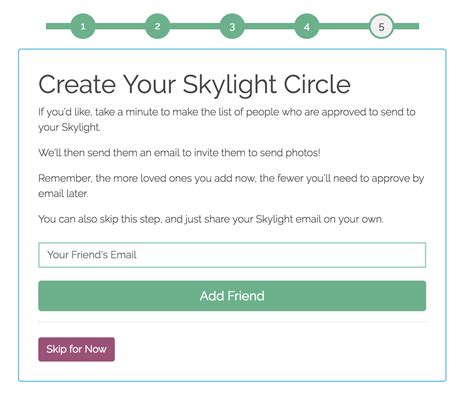Click progress bar segment between steps 3 and 4

(x=270, y=26)
